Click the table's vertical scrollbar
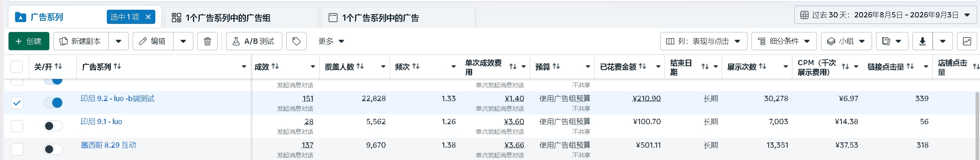The height and width of the screenshot is (160, 980). 978,126
